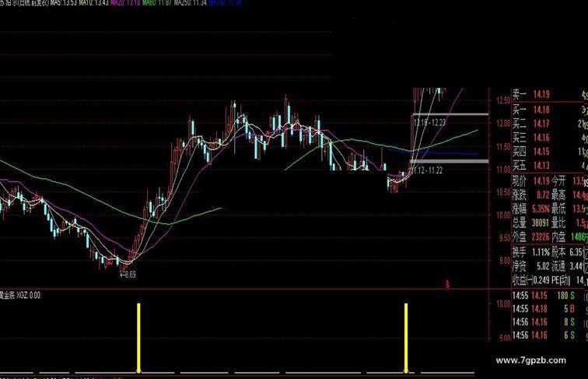The width and height of the screenshot is (588, 379).
Task: Click the 外盘 23226 value
Action: [x=541, y=237]
